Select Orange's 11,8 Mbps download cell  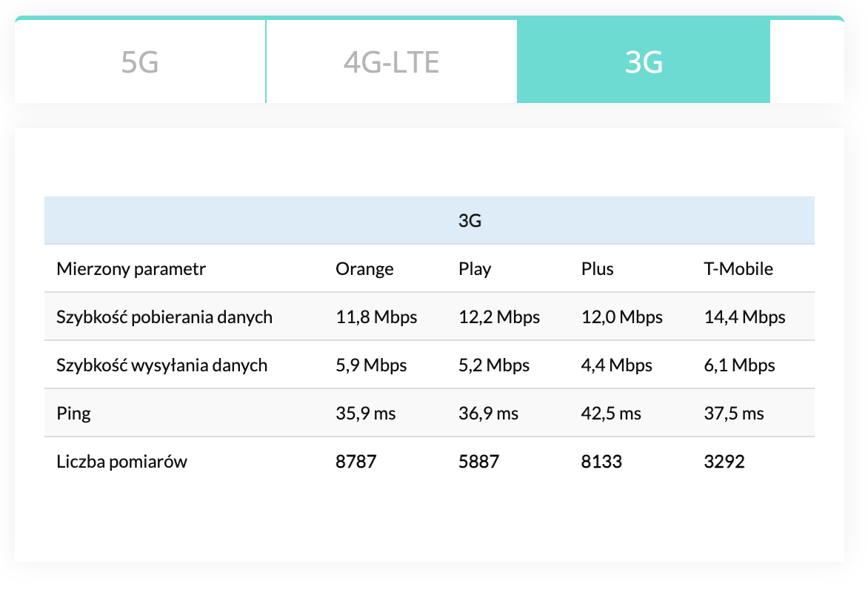[x=376, y=317]
